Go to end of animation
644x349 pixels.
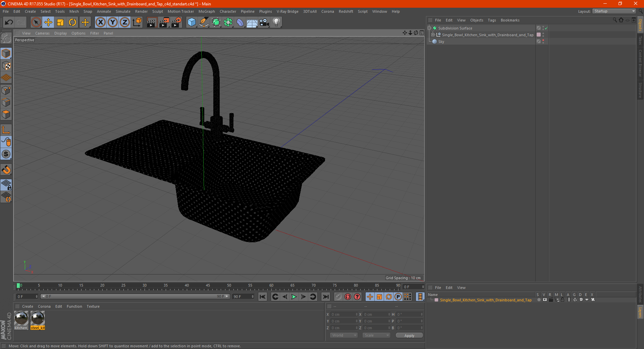[325, 297]
